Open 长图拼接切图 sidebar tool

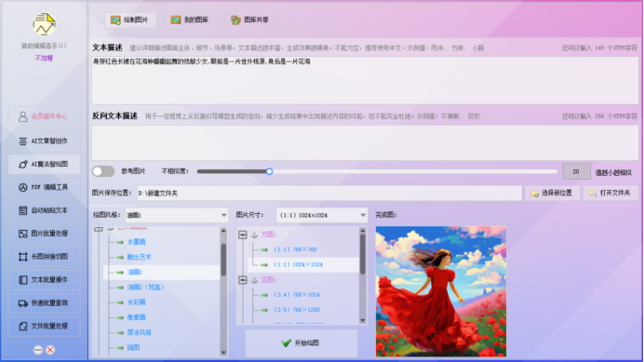click(x=44, y=257)
